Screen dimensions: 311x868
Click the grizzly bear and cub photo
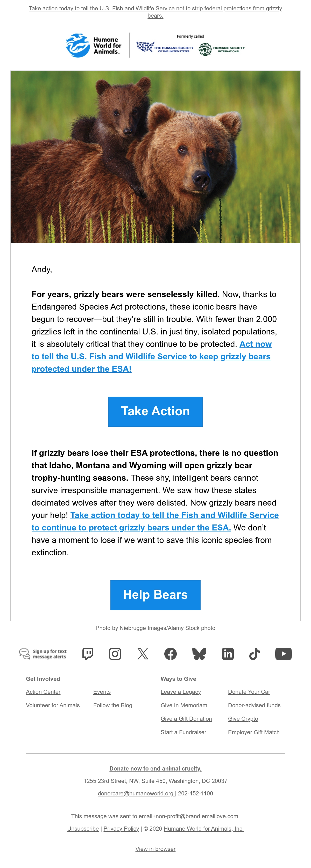(x=155, y=157)
